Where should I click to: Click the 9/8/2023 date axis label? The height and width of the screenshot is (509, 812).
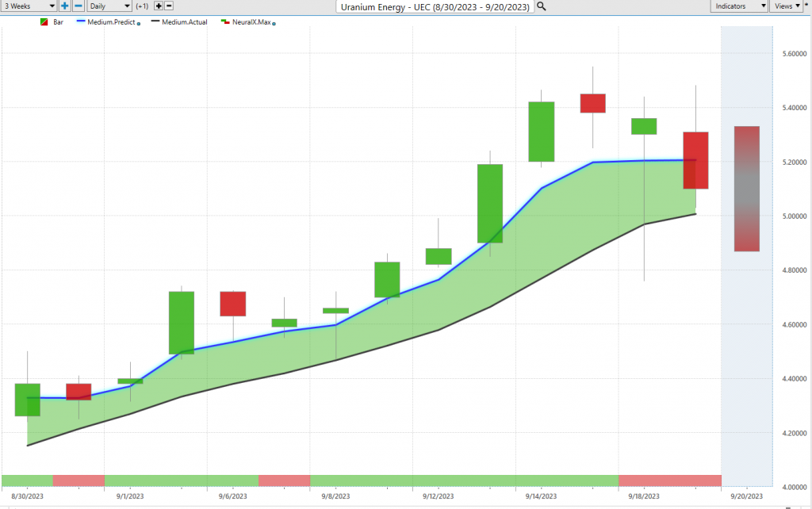(x=335, y=496)
